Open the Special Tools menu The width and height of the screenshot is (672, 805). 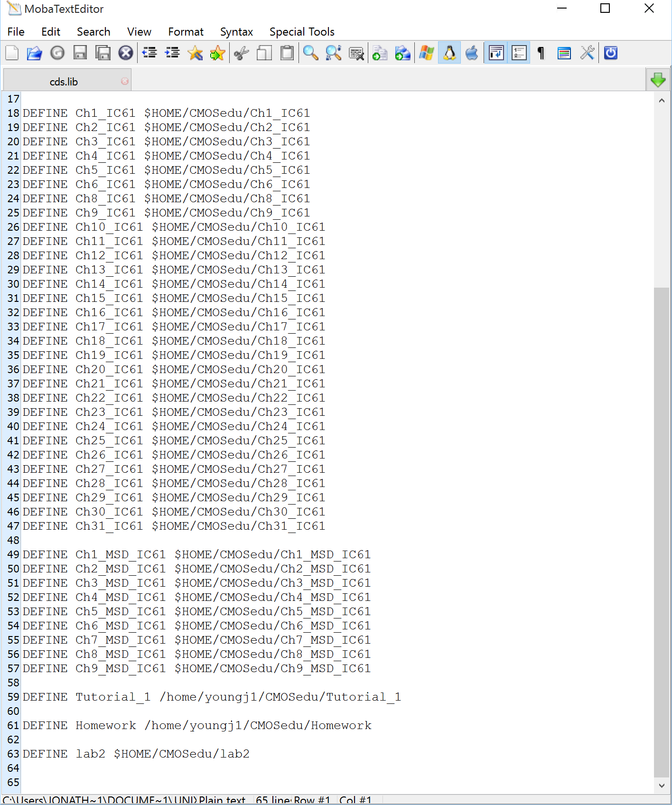tap(302, 32)
